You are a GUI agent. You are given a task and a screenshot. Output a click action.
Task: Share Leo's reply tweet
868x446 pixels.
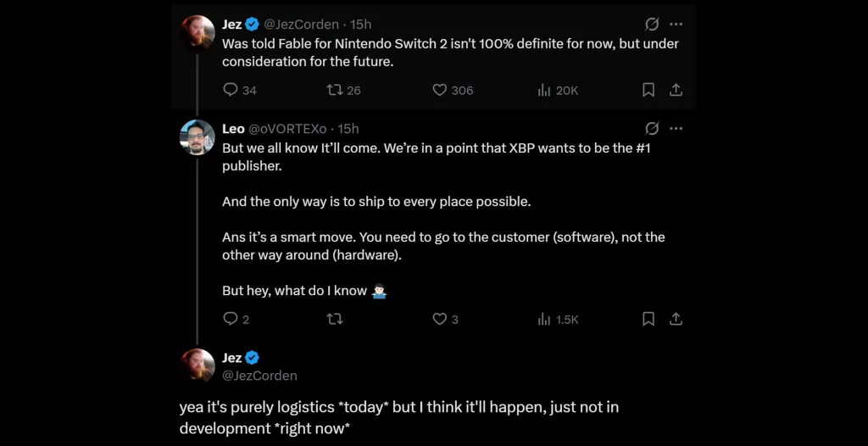[676, 319]
